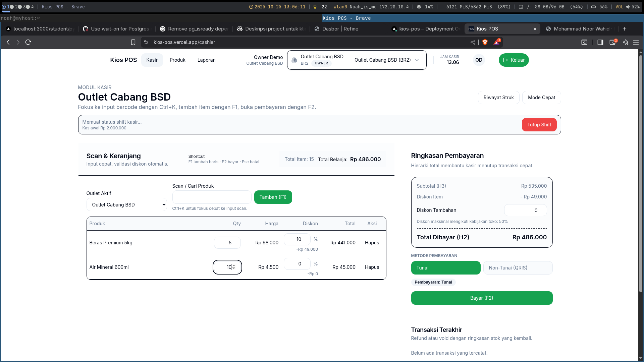The image size is (644, 362).
Task: Click the red Tutup Shift button
Action: pyautogui.click(x=539, y=125)
